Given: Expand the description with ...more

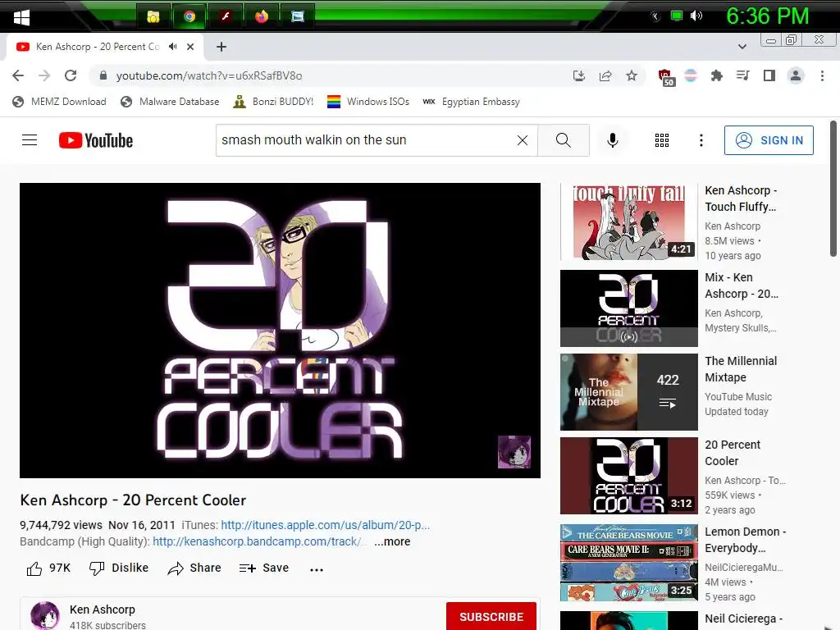Looking at the screenshot, I should click(x=392, y=541).
